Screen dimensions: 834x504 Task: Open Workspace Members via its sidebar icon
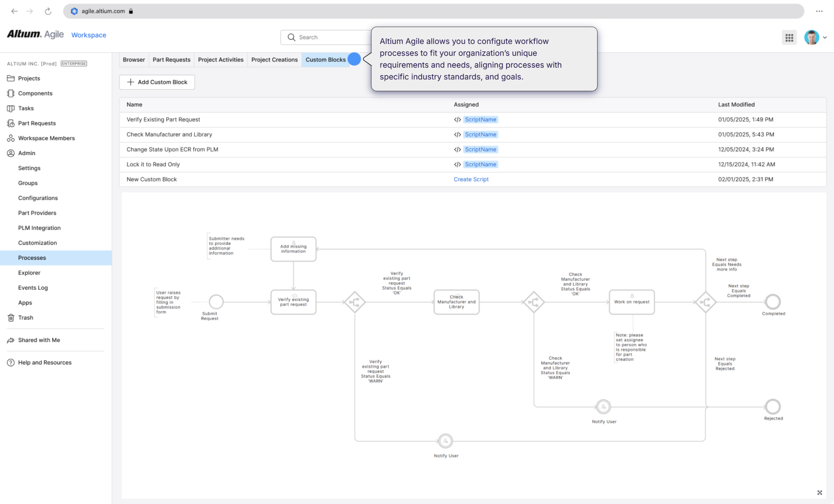11,138
